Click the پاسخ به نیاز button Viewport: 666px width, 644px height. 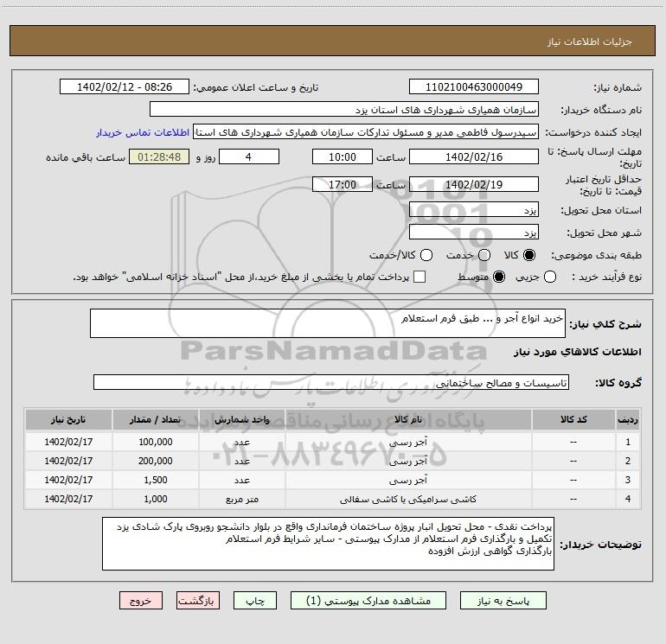503,601
